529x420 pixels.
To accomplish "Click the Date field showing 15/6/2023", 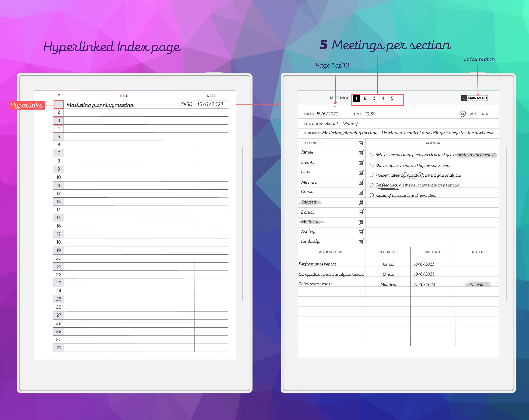I will (327, 114).
